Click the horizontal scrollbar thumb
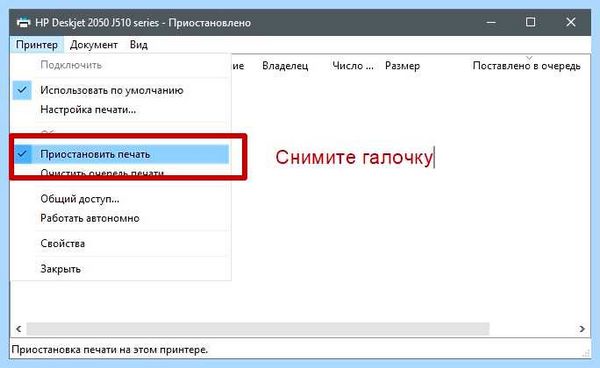The width and height of the screenshot is (600, 368). (x=258, y=329)
